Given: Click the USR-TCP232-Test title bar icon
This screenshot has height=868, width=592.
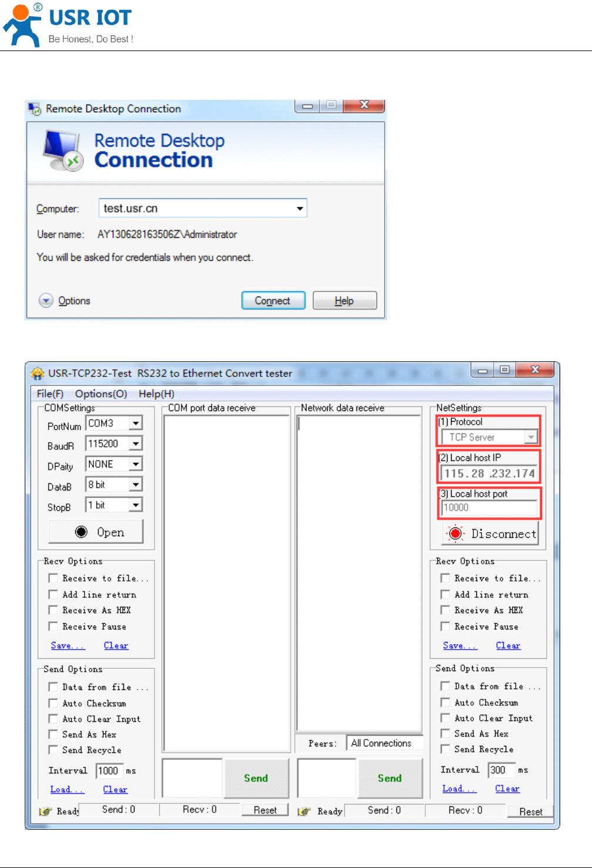Looking at the screenshot, I should click(38, 374).
